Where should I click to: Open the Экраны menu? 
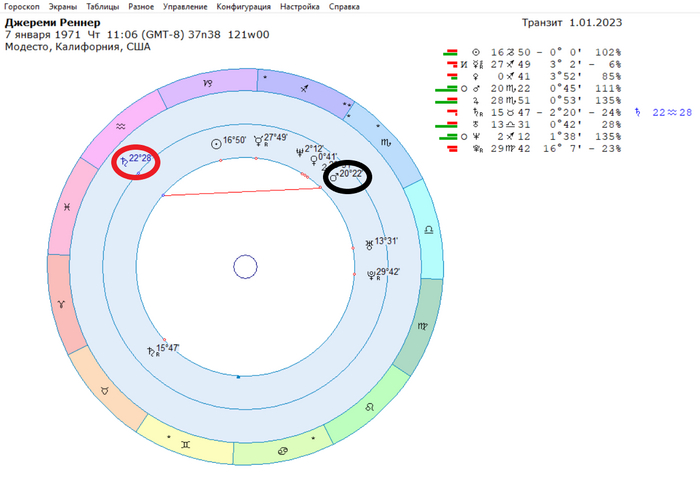(62, 7)
